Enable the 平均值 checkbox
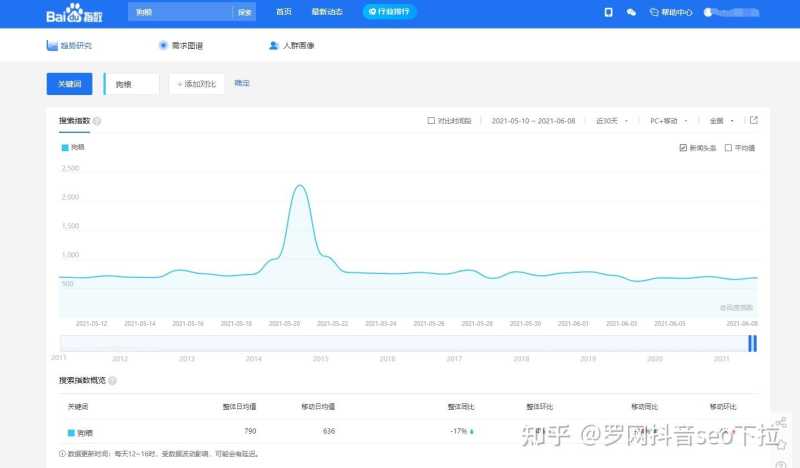 point(728,148)
